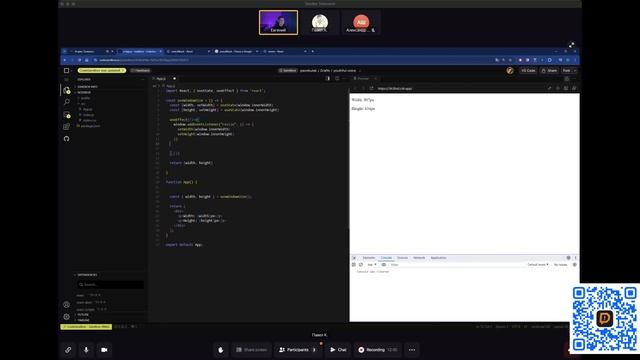Expand the public folder in file tree
This screenshot has height=360, width=640.
(85, 98)
